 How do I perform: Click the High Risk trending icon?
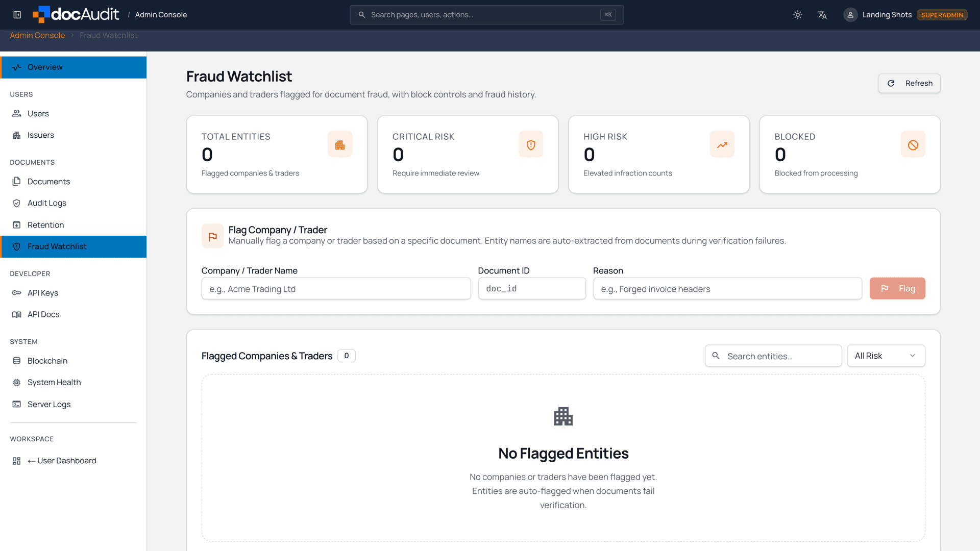(722, 145)
